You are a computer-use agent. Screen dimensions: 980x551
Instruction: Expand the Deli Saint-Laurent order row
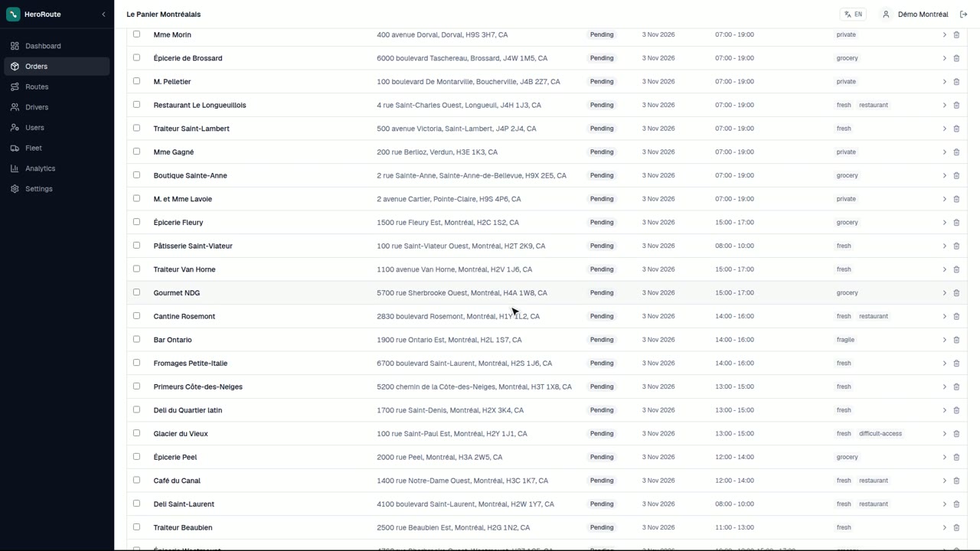[944, 504]
